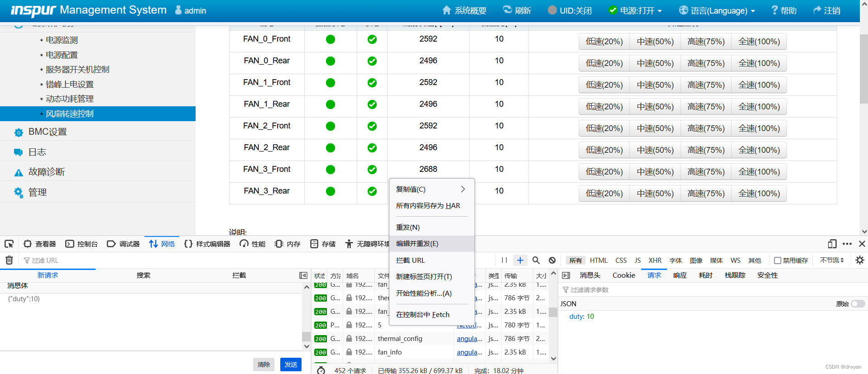Choose Use as Fetch in console
This screenshot has width=868, height=374.
click(x=431, y=315)
